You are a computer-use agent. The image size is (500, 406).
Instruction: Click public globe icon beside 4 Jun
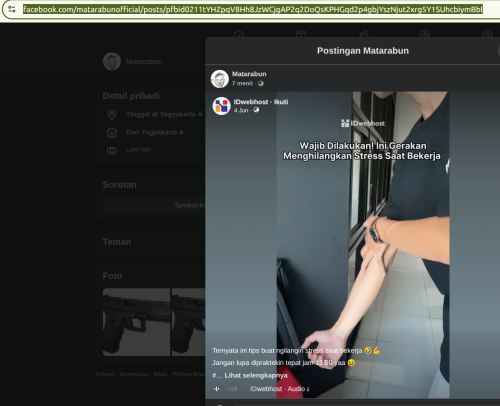(x=256, y=110)
